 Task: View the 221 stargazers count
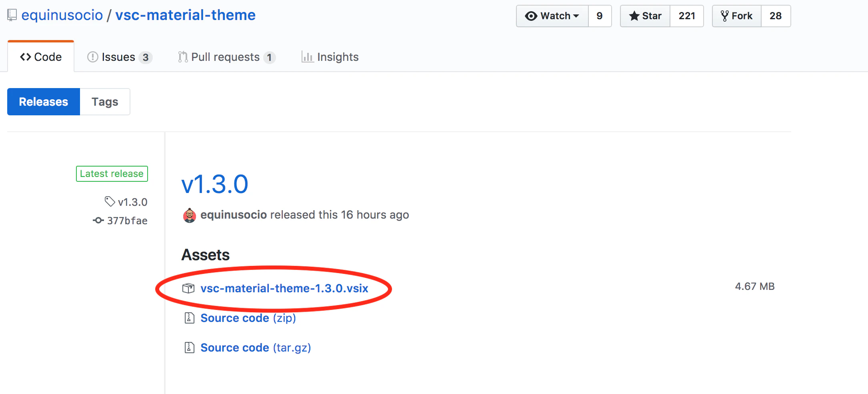point(687,16)
